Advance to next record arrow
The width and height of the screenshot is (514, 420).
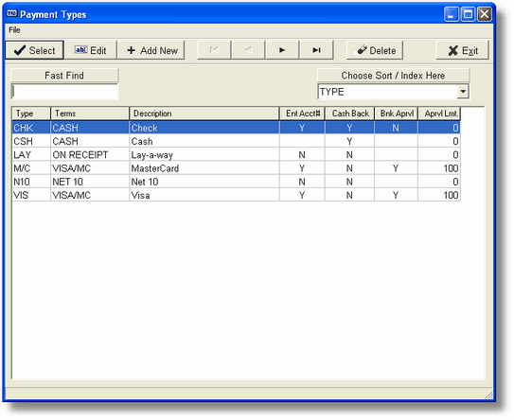282,50
